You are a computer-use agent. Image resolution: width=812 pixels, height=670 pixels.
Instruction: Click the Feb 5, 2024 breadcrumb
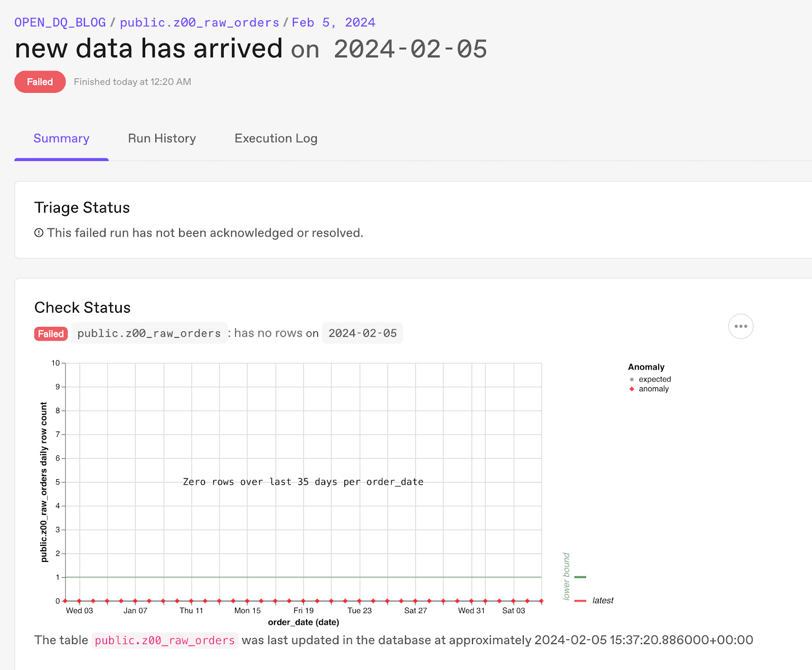point(333,23)
